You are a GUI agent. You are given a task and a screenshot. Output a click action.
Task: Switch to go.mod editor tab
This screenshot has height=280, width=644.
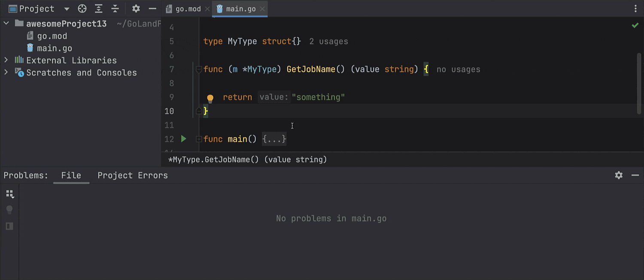188,9
